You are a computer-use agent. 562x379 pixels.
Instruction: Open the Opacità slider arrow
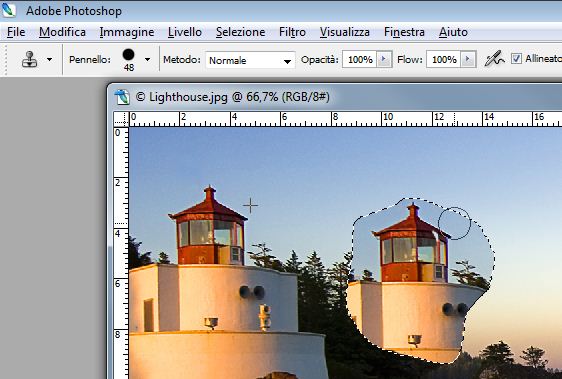(384, 59)
